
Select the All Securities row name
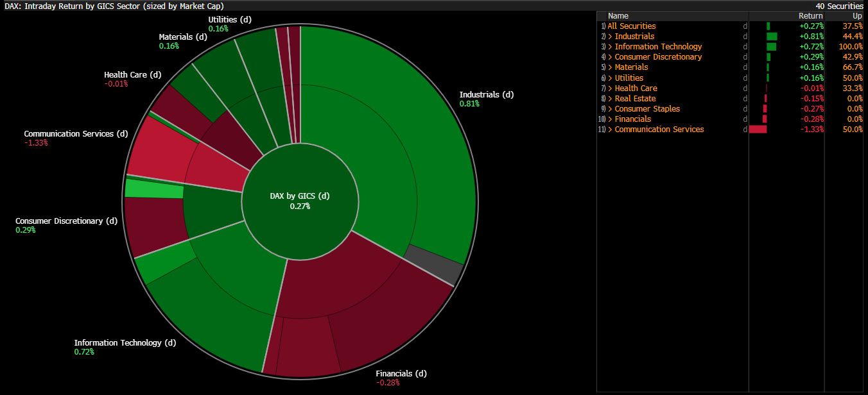pyautogui.click(x=632, y=26)
